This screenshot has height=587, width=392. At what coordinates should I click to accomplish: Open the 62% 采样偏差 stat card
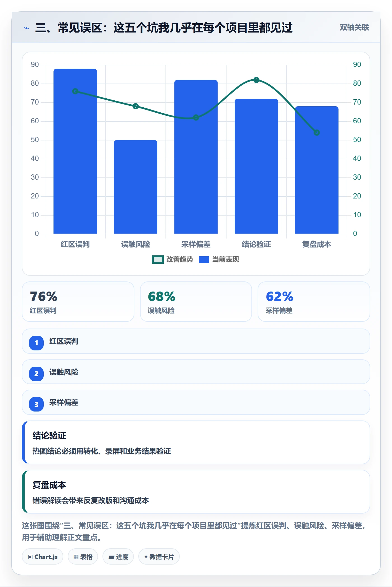[314, 302]
